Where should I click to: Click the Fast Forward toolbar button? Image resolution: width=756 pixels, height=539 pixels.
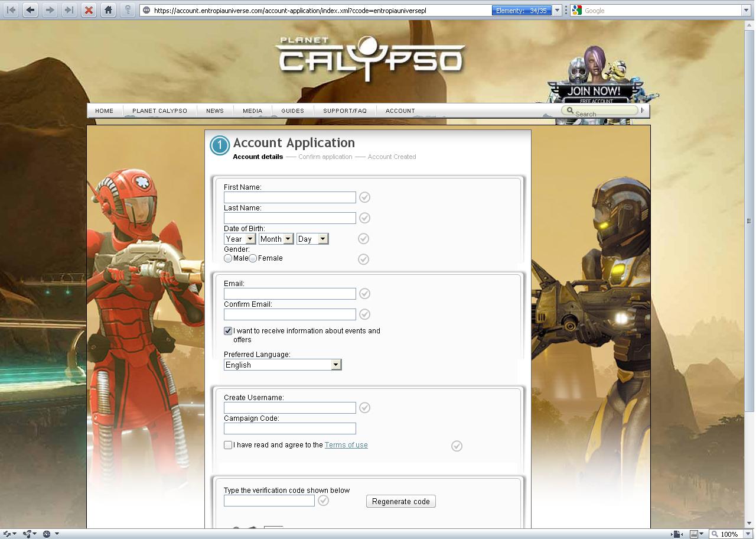tap(69, 10)
